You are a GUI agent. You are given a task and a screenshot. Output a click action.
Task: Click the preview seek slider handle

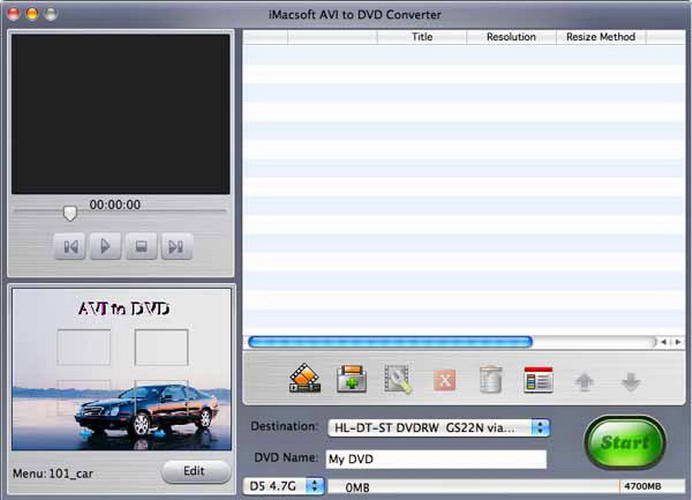(x=70, y=213)
